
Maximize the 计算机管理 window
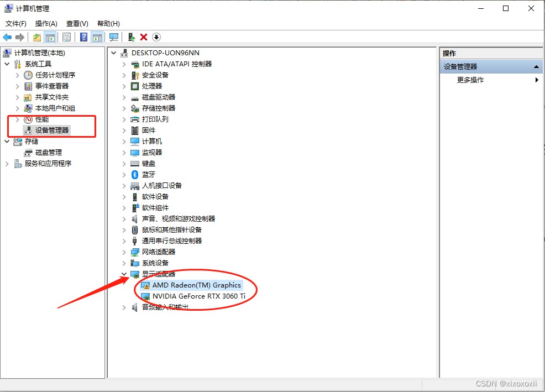(x=506, y=8)
